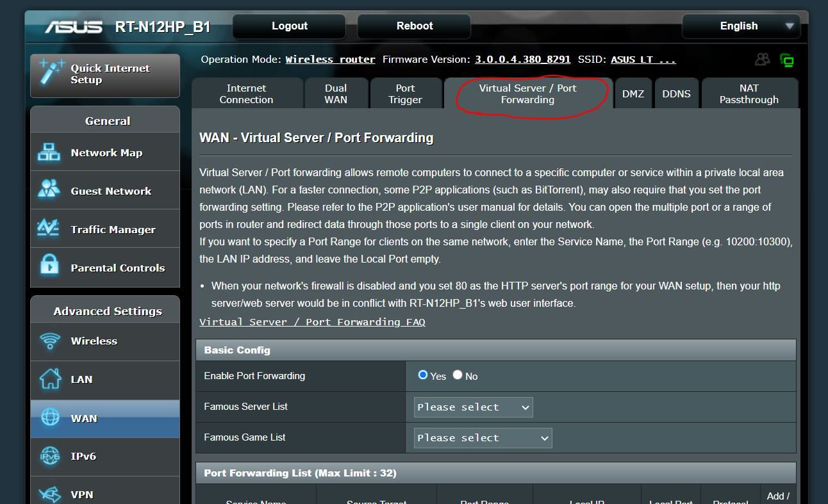
Task: Click the Port Forwarding List header text
Action: [x=300, y=473]
